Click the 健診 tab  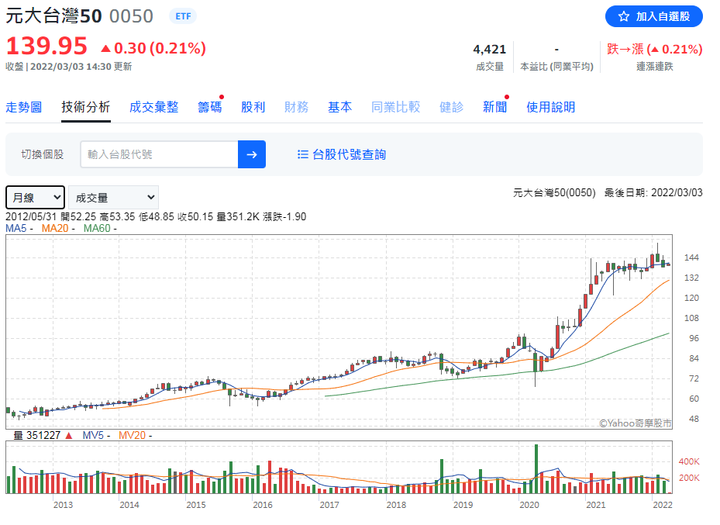(451, 107)
